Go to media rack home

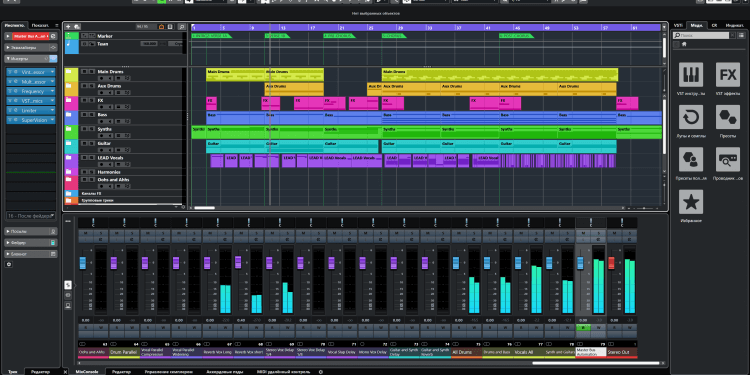pos(684,44)
